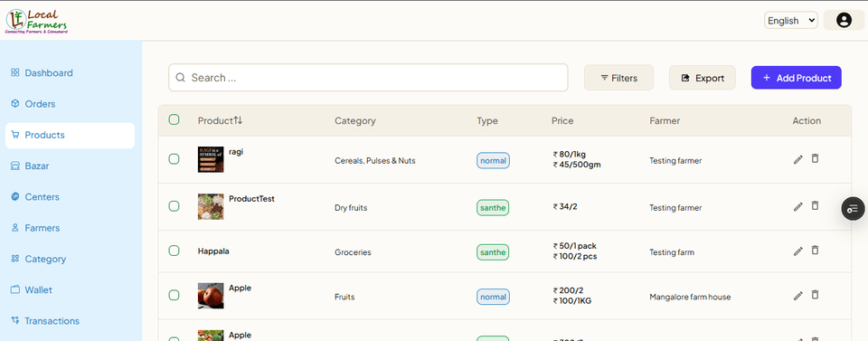Open Wallet in sidebar menu

[70, 290]
